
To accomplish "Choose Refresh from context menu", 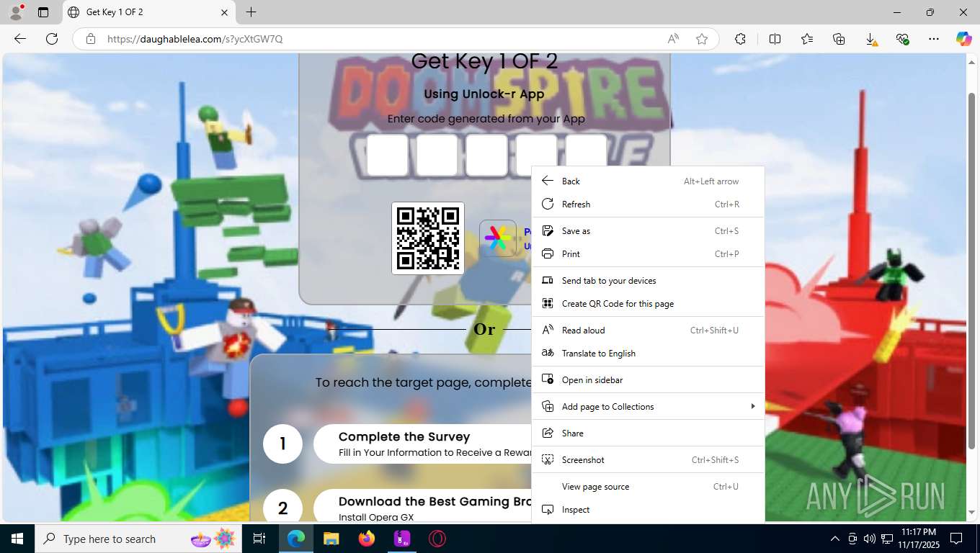I will point(648,204).
